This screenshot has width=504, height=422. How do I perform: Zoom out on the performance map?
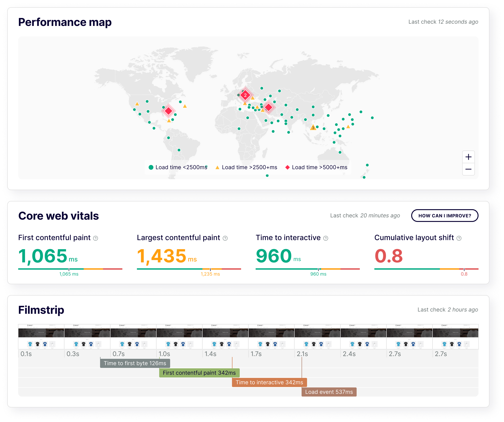469,170
